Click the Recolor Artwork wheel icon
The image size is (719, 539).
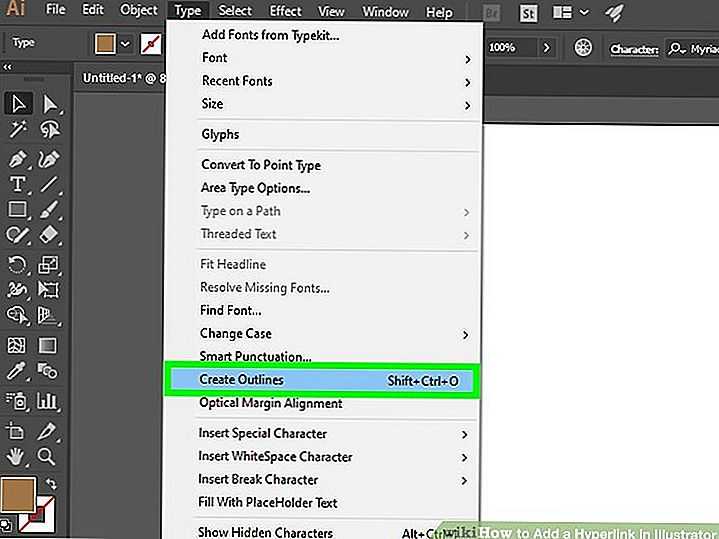pos(583,47)
